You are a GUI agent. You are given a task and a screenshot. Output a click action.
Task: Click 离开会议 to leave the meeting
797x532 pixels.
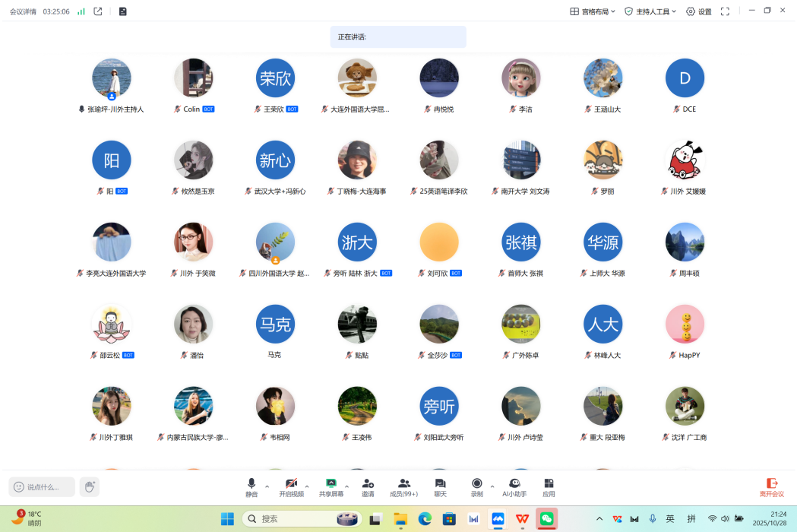coord(771,487)
